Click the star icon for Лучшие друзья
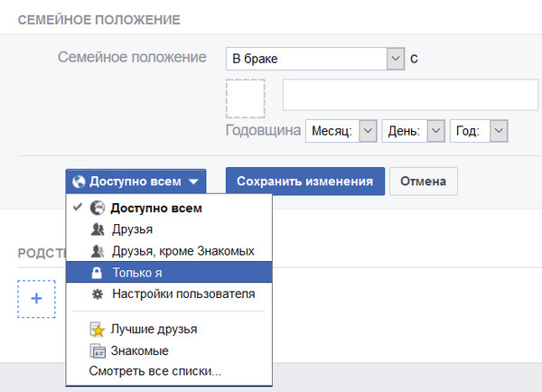This screenshot has height=392, width=542. pyautogui.click(x=98, y=330)
